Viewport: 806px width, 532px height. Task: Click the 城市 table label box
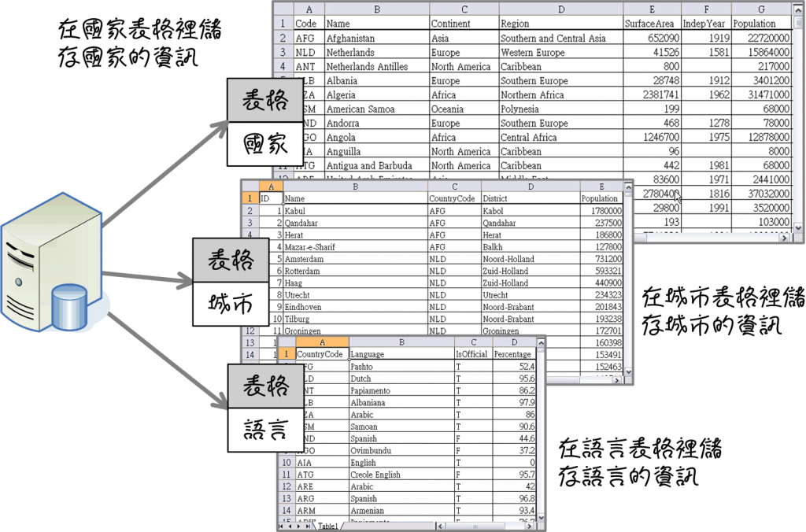[227, 301]
